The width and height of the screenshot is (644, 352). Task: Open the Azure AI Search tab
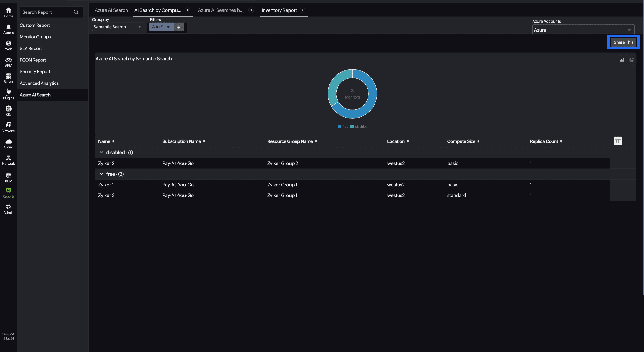(x=111, y=10)
